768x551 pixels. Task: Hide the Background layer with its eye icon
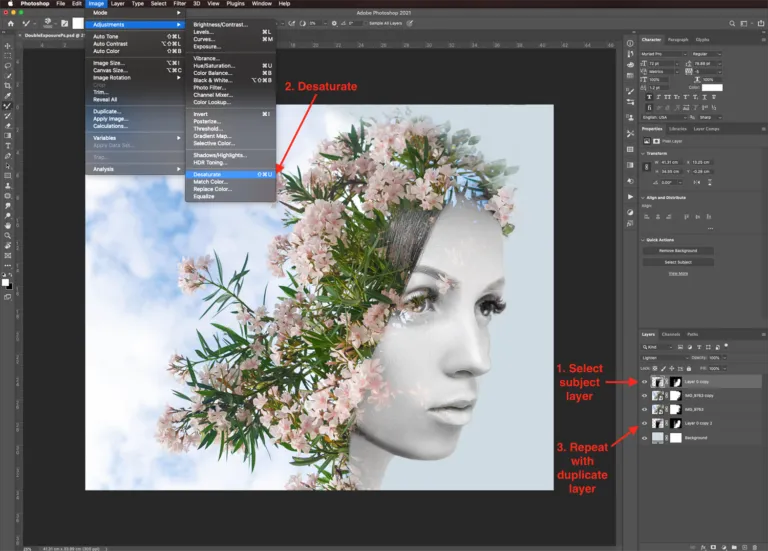(645, 438)
